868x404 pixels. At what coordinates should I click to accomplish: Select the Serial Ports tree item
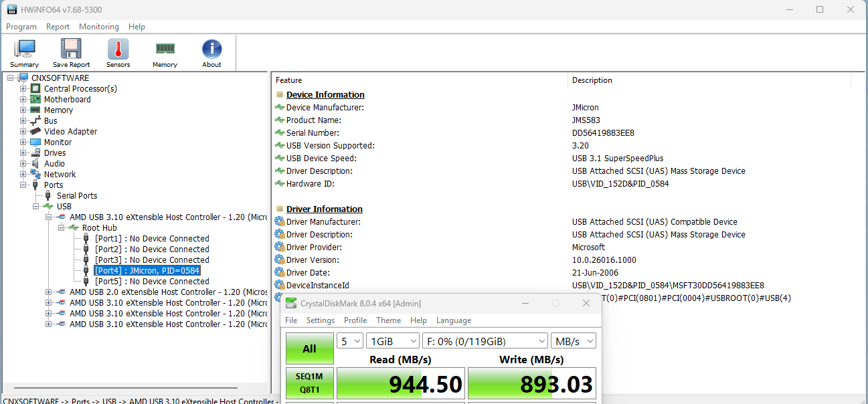pyautogui.click(x=77, y=196)
